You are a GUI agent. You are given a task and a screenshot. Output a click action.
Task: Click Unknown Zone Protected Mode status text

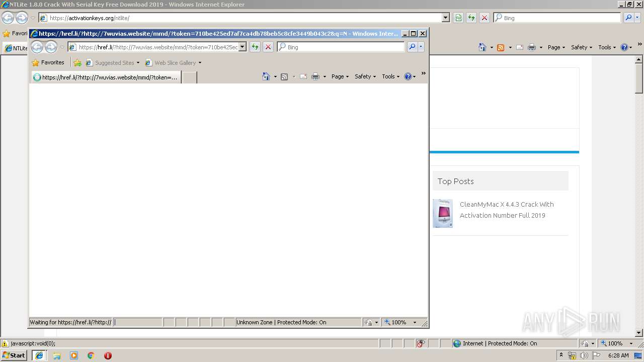click(281, 322)
